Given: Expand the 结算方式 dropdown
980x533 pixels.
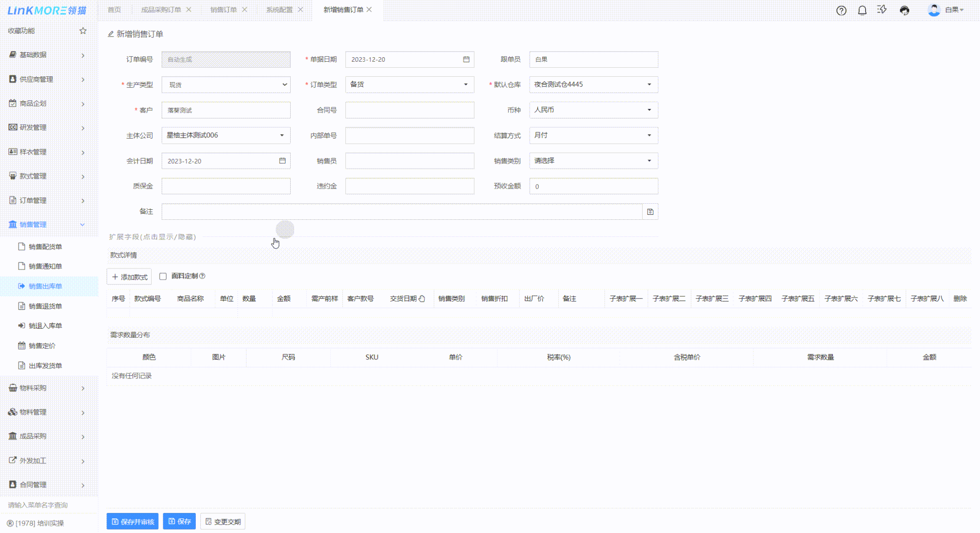Looking at the screenshot, I should pos(593,136).
